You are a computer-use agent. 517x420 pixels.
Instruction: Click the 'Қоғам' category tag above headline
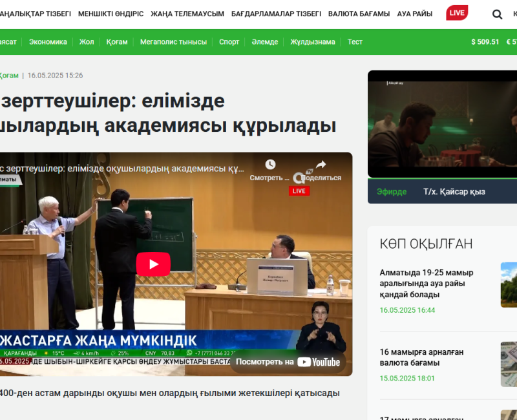[8, 76]
